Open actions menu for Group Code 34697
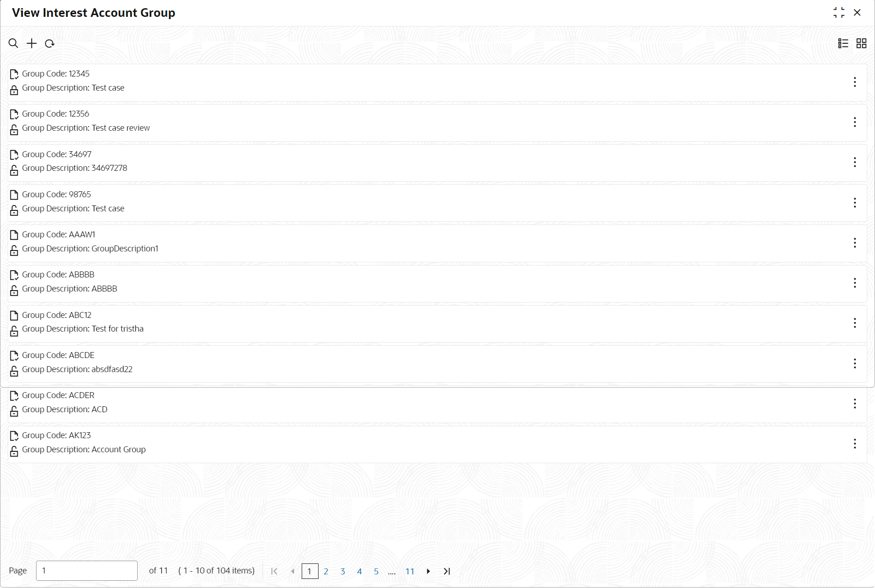The image size is (875, 588). coord(854,162)
